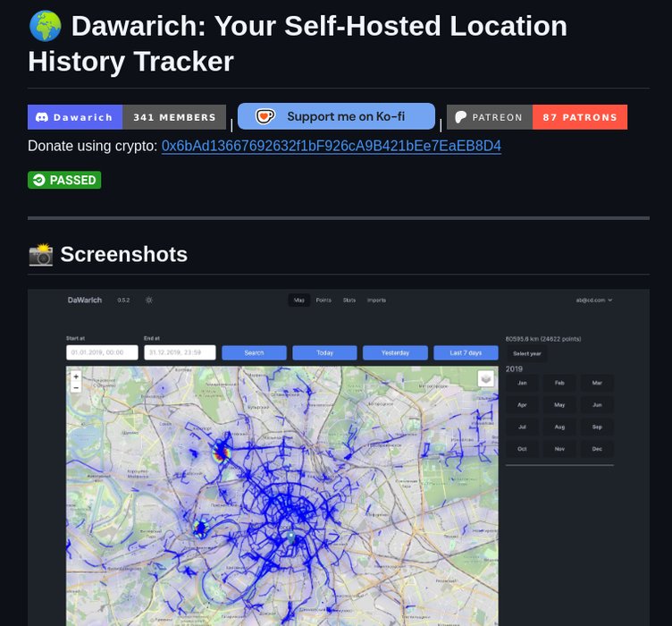Viewport: 672px width, 626px height.
Task: Click the camera emoji beside Screenshots heading
Action: point(41,255)
